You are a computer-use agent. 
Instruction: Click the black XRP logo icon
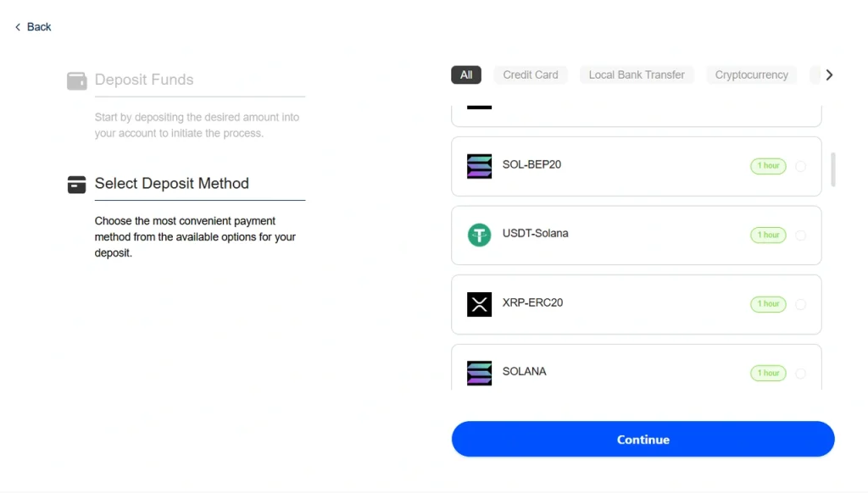pyautogui.click(x=479, y=304)
